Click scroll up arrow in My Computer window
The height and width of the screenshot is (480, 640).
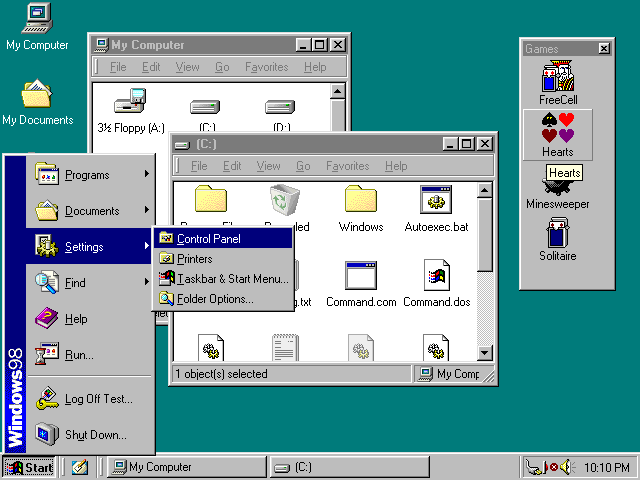pyautogui.click(x=338, y=91)
